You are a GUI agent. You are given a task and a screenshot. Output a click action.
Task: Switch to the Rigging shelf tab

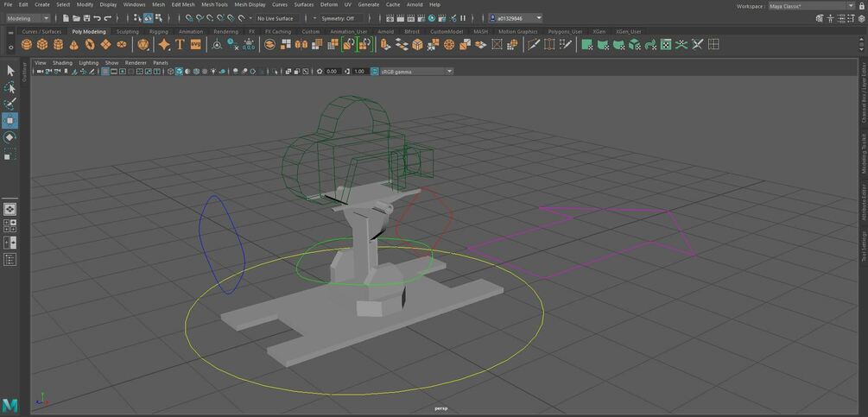[x=158, y=32]
